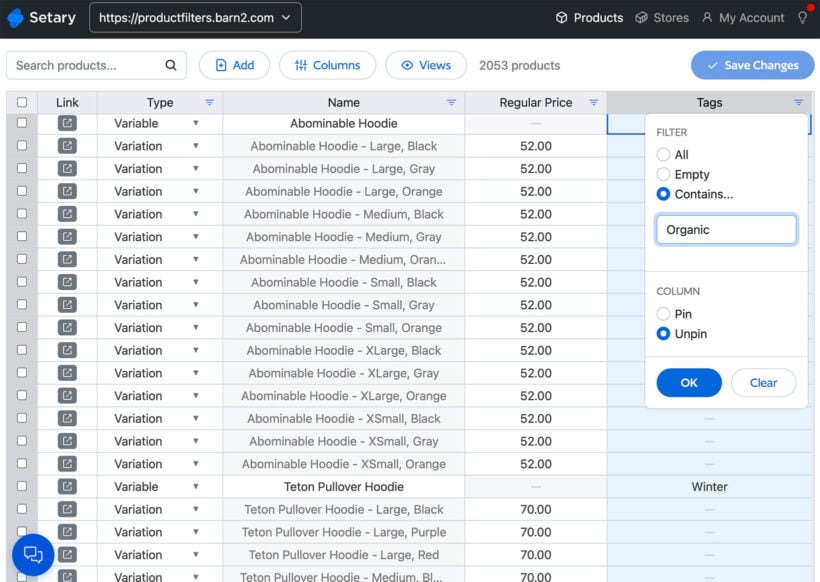
Task: Click the Save Changes button
Action: click(x=752, y=66)
